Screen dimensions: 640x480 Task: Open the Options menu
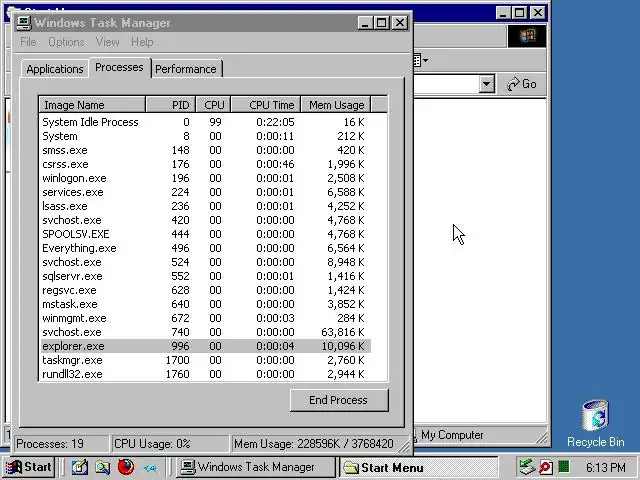click(66, 42)
